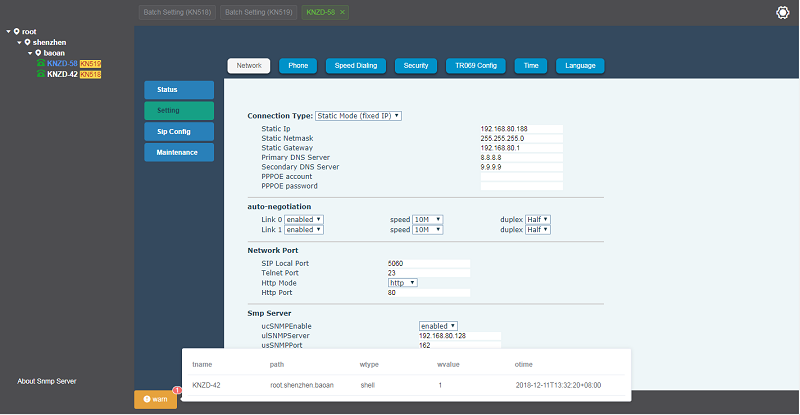Click the location pin icon next to baoan

pos(37,53)
